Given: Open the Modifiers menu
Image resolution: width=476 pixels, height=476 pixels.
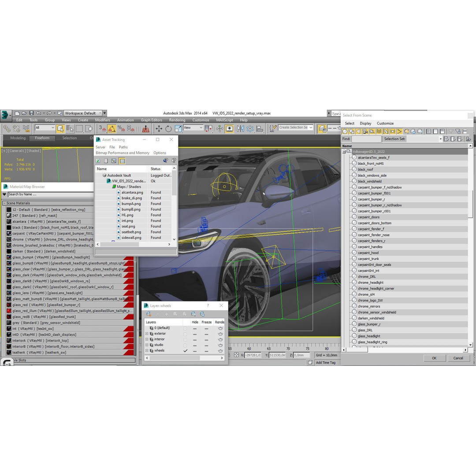Looking at the screenshot, I should (102, 120).
